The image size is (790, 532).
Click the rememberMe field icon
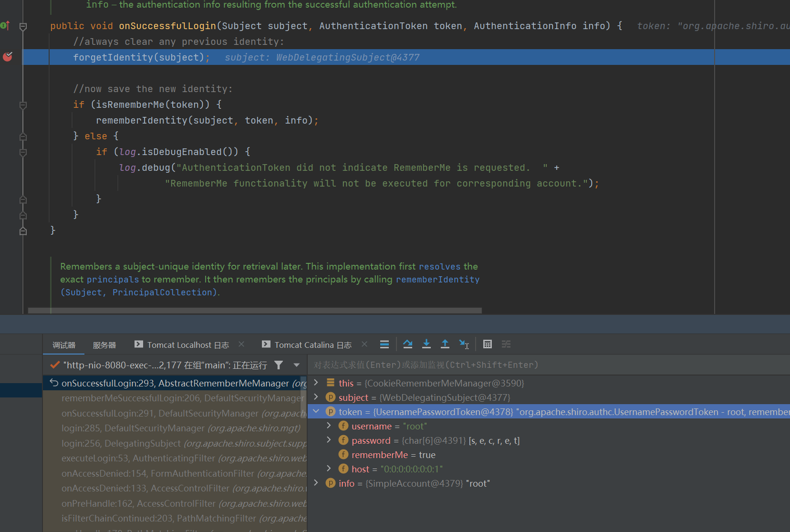click(343, 455)
